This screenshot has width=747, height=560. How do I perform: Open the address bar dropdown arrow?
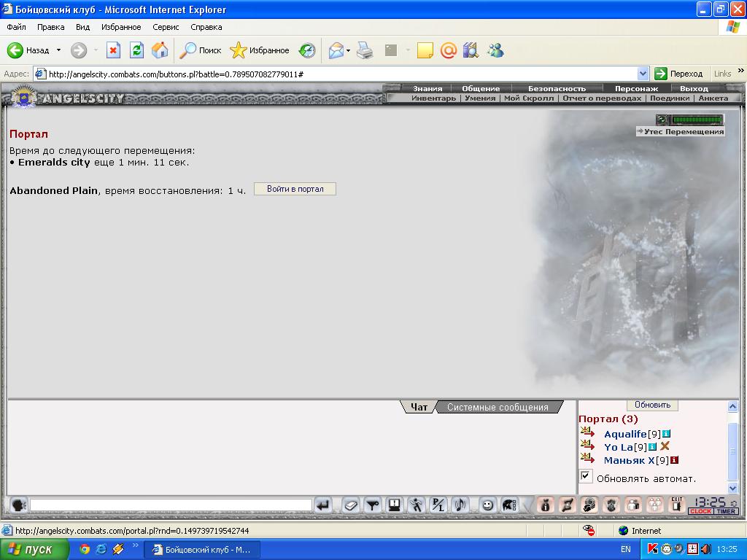(643, 74)
